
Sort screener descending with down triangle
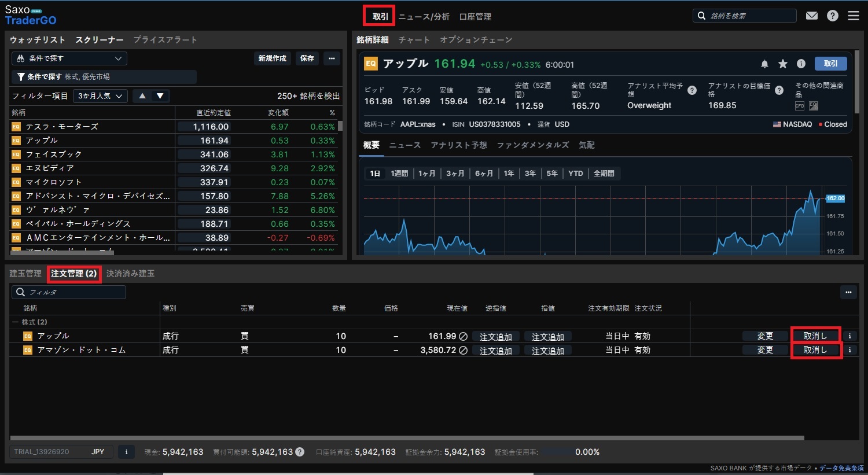click(160, 96)
